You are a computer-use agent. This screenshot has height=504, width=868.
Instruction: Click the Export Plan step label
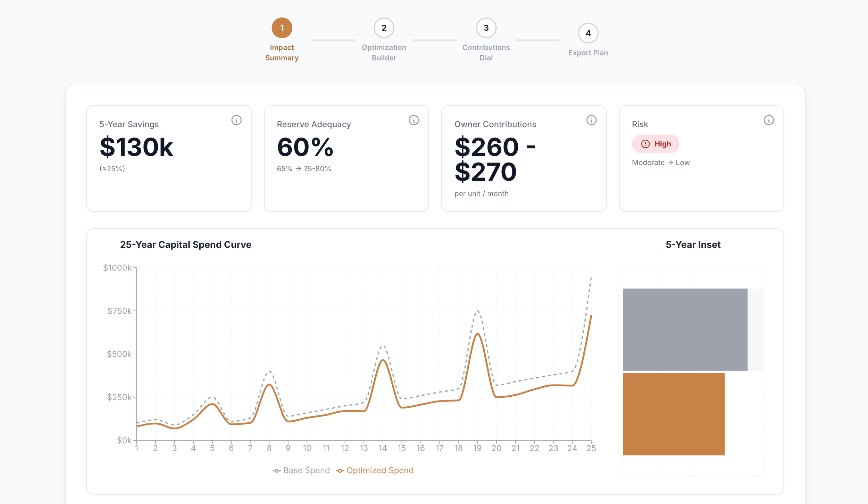pyautogui.click(x=588, y=53)
